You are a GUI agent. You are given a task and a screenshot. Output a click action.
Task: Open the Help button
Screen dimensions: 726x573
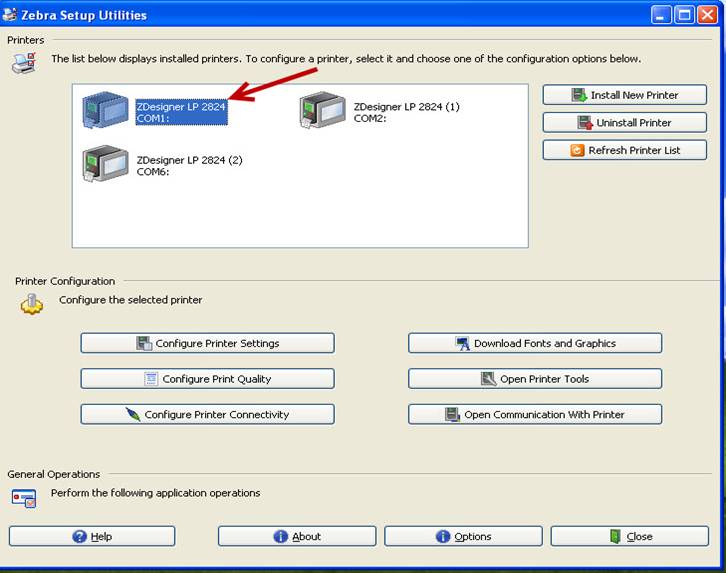92,536
